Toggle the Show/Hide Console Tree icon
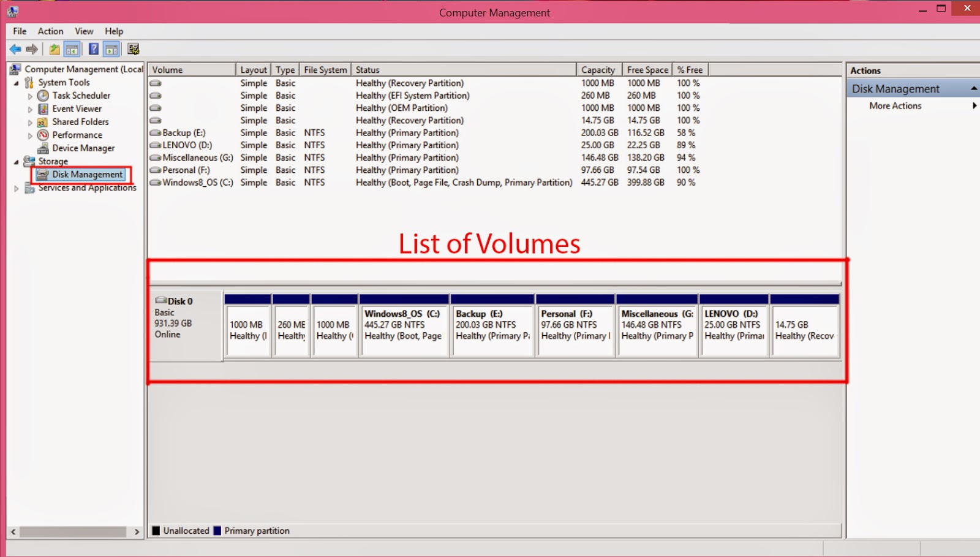Screen dimensions: 980x557 tap(72, 49)
